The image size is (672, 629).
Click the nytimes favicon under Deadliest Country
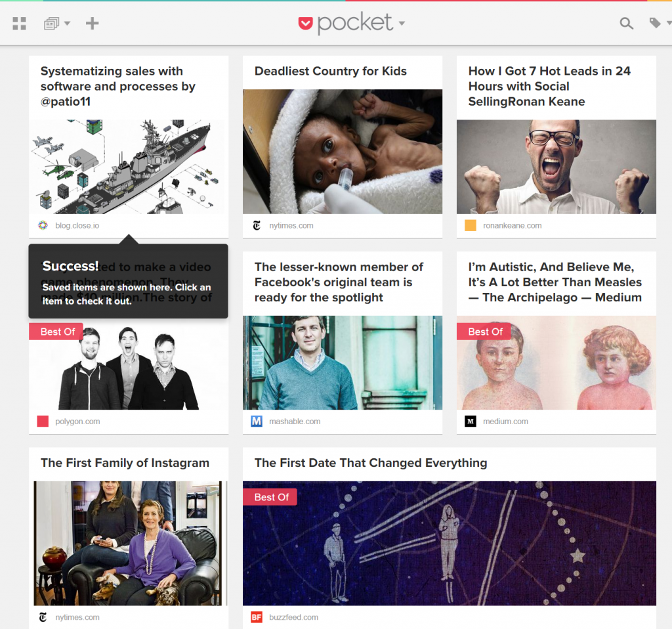257,225
